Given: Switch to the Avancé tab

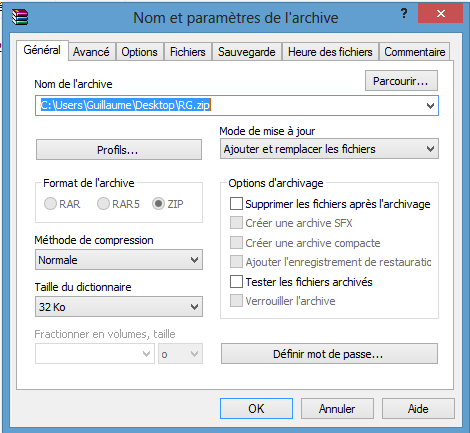Looking at the screenshot, I should [91, 52].
